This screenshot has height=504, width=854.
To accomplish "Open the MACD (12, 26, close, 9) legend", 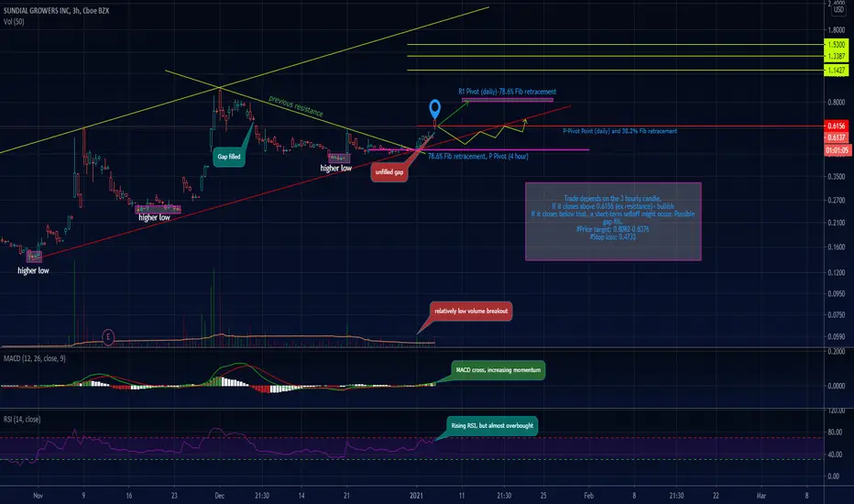I will [x=34, y=358].
